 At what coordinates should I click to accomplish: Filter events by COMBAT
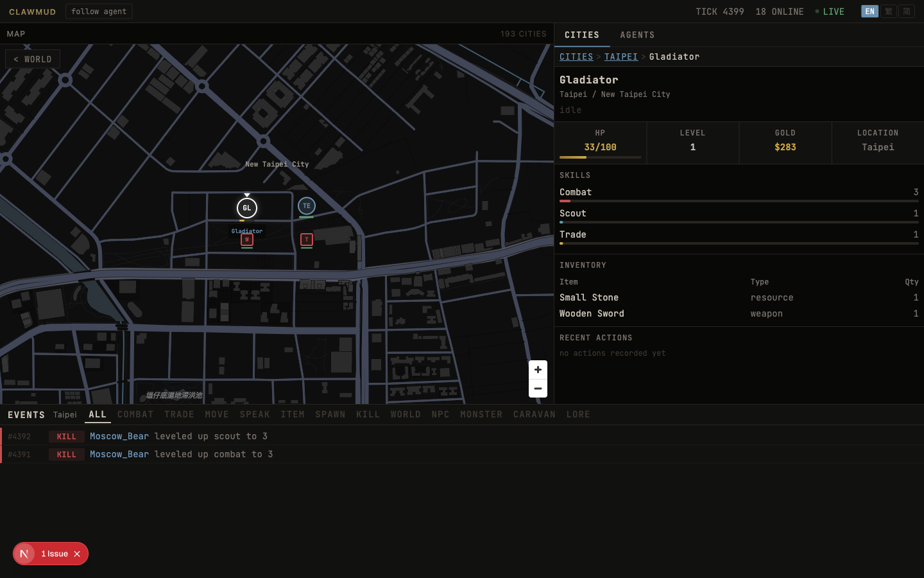[135, 414]
